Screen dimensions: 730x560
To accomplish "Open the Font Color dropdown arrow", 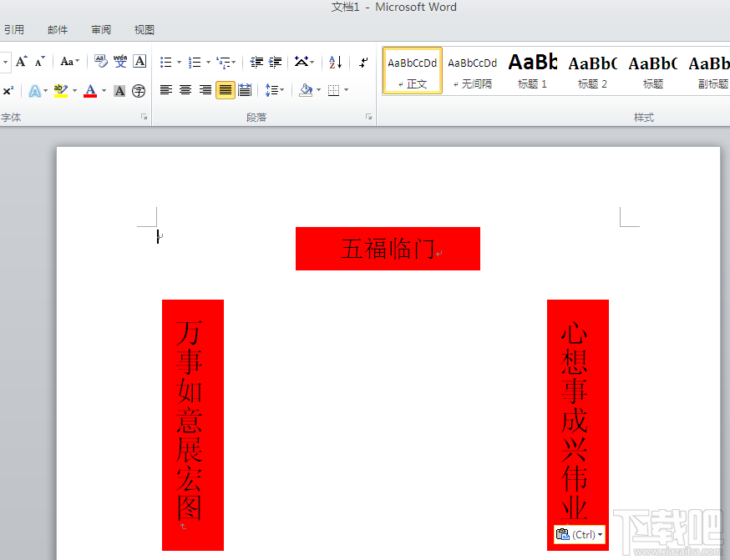I will point(104,90).
